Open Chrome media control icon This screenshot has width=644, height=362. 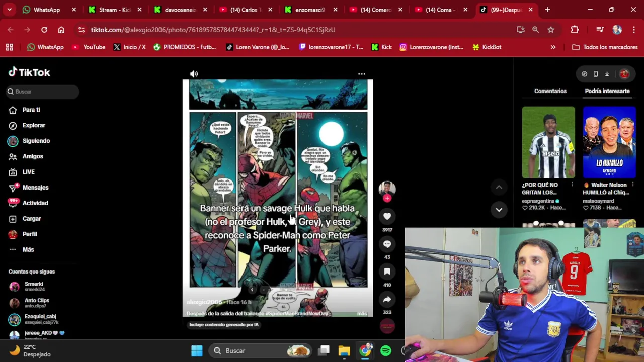[599, 30]
